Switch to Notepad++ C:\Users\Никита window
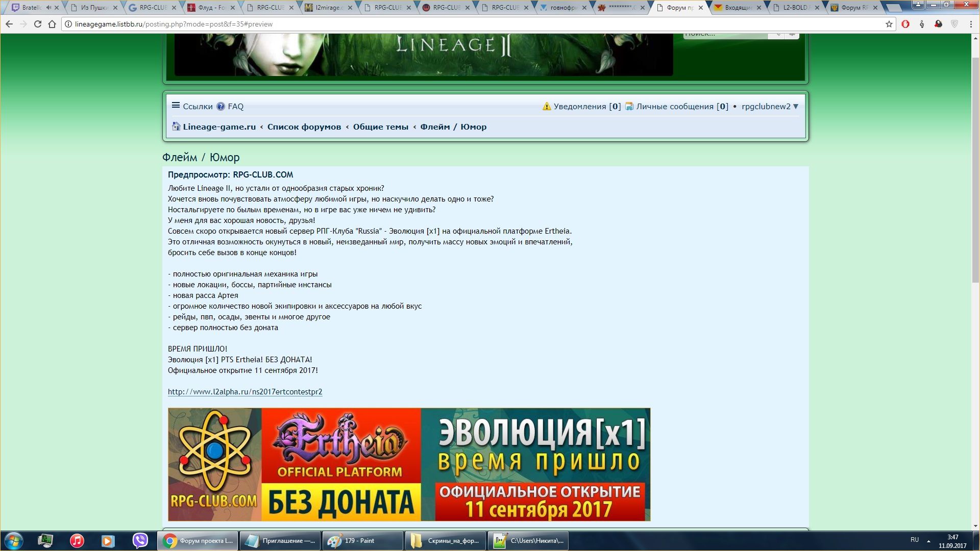Image resolution: width=980 pixels, height=551 pixels. click(528, 541)
